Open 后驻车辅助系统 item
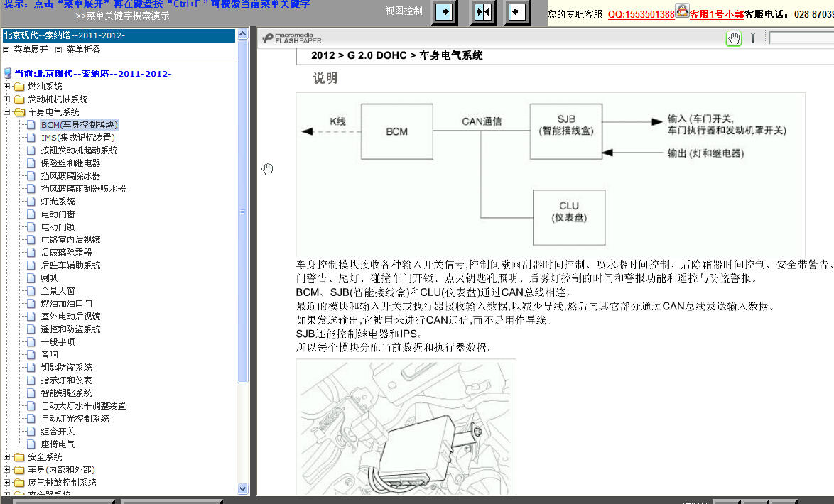 pos(71,265)
